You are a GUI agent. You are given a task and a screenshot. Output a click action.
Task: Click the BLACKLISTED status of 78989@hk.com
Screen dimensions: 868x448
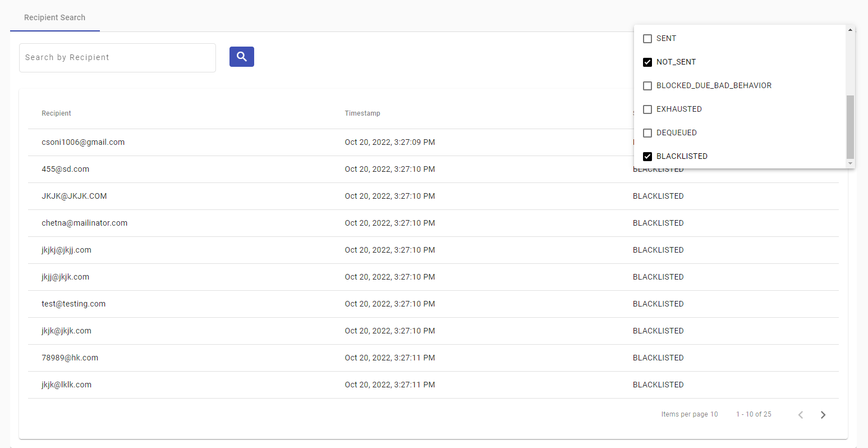coord(658,358)
